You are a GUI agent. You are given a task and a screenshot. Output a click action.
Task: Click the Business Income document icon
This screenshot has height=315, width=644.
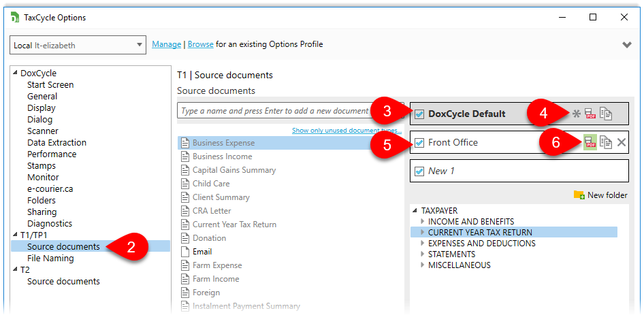coord(184,156)
